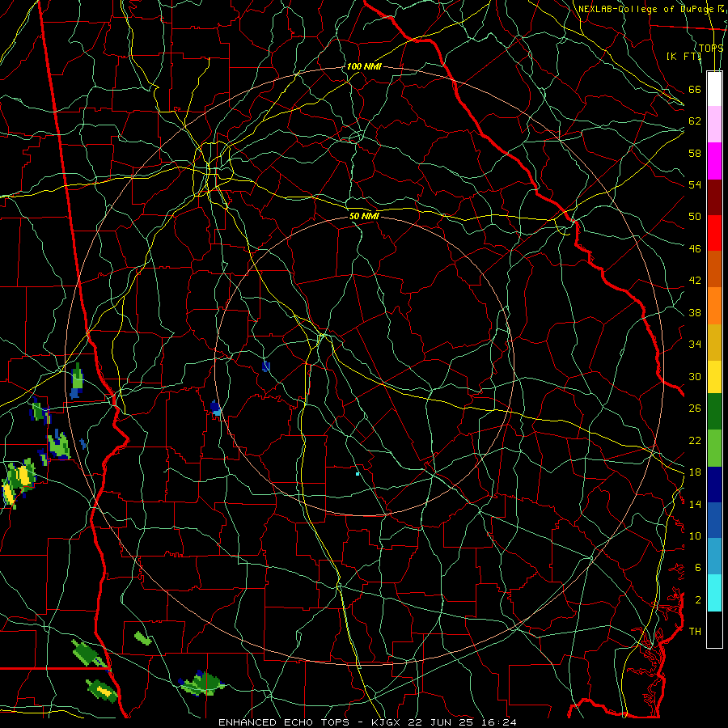
Task: Click the legend value '34'
Action: click(x=695, y=345)
